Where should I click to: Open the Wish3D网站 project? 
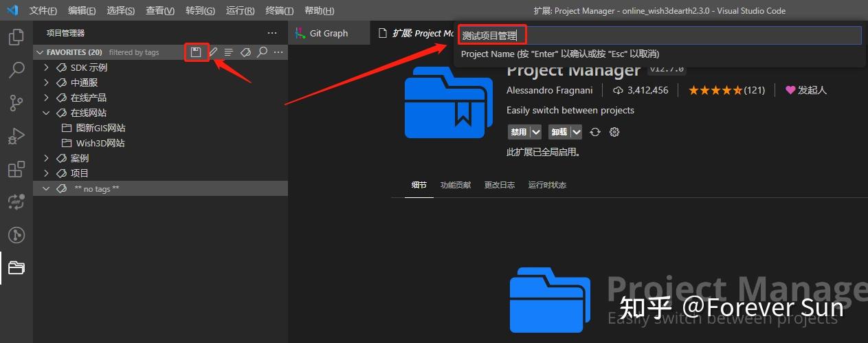tap(100, 143)
